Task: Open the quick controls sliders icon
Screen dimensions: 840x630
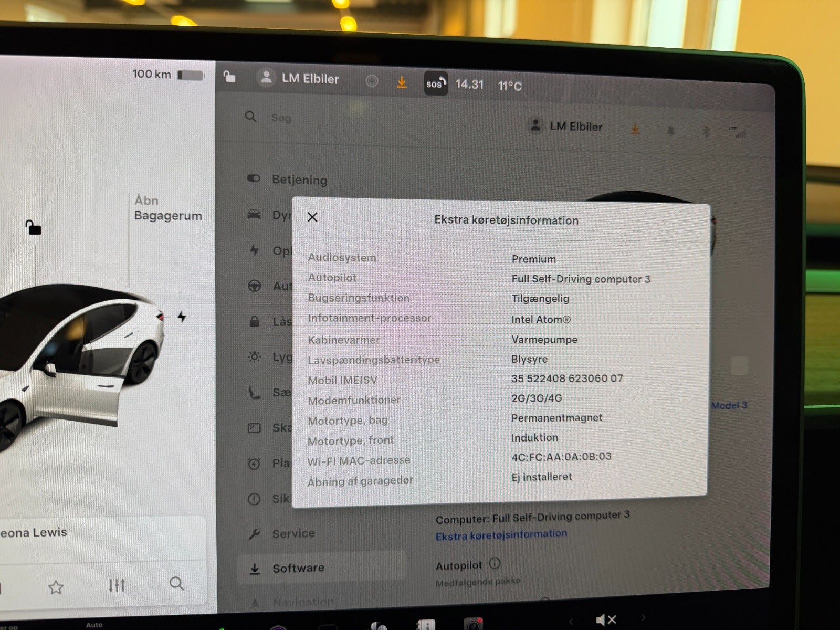Action: coord(117,585)
